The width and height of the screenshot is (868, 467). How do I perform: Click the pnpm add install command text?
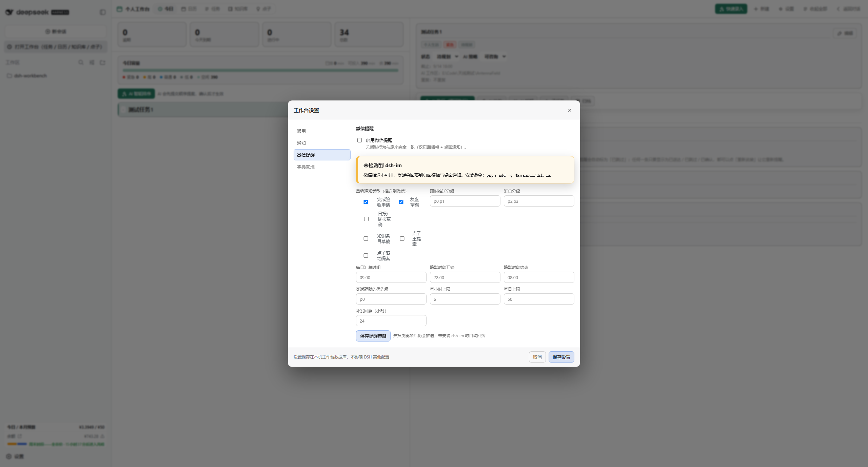click(518, 175)
